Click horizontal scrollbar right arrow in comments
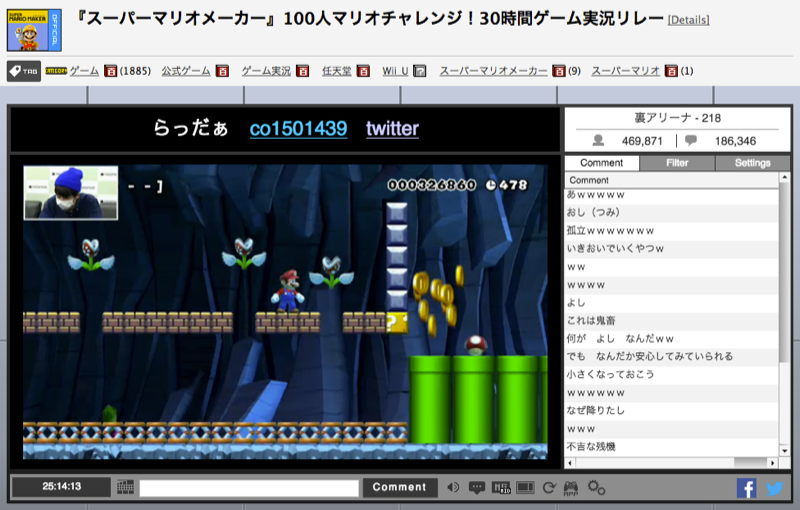This screenshot has width=800, height=510. coord(773,463)
